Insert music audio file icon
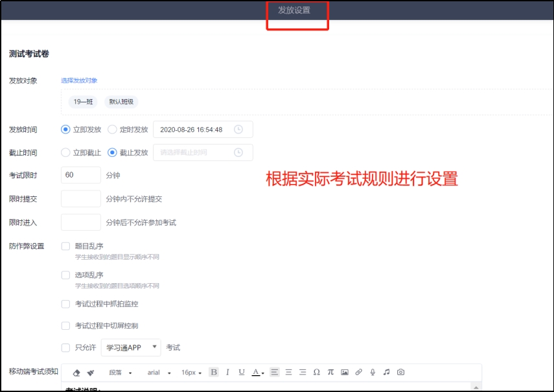 (387, 372)
